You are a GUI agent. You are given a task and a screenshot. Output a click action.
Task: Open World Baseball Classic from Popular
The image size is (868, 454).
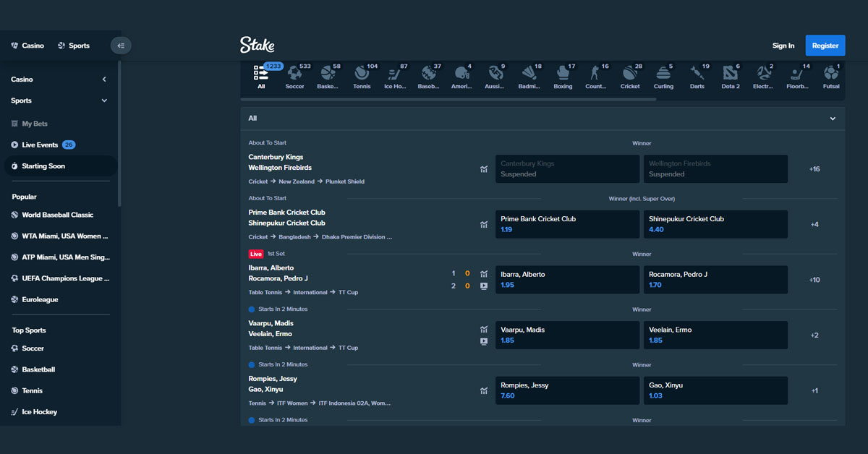pyautogui.click(x=53, y=215)
